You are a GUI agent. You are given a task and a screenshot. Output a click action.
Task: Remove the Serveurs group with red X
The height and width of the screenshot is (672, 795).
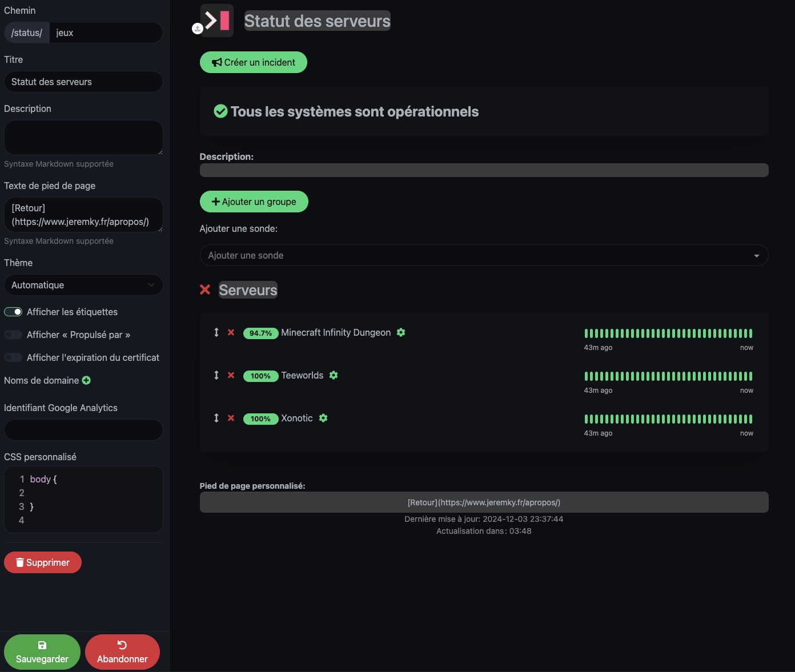pyautogui.click(x=205, y=290)
